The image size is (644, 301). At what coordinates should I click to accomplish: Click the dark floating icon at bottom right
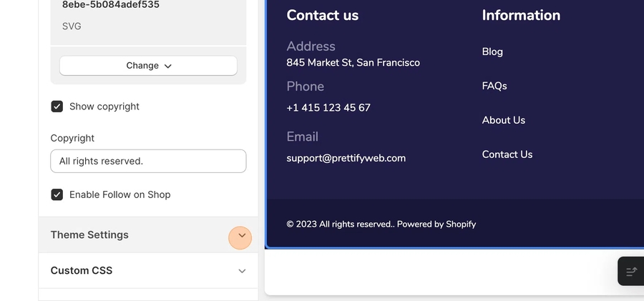[x=631, y=272]
